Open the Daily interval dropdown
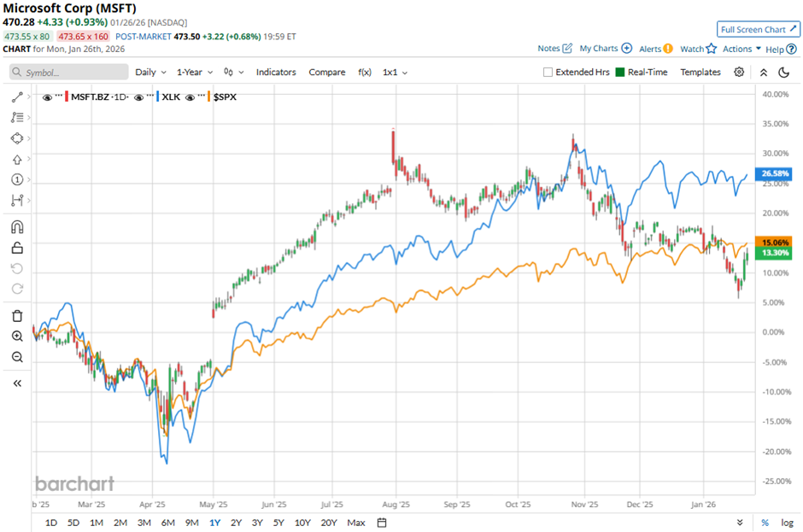Screen dimensions: 803x532 149,73
